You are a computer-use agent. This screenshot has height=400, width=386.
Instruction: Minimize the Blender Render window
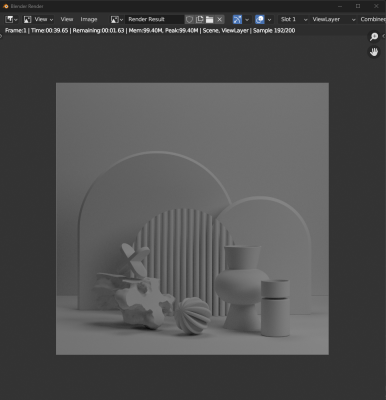[340, 6]
